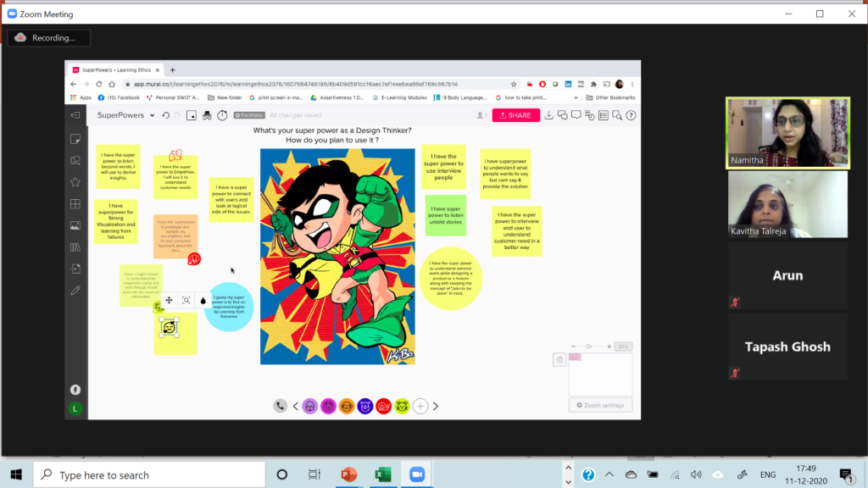Screen dimensions: 868x488
Task: Zoom in with the plus button
Action: (x=609, y=347)
